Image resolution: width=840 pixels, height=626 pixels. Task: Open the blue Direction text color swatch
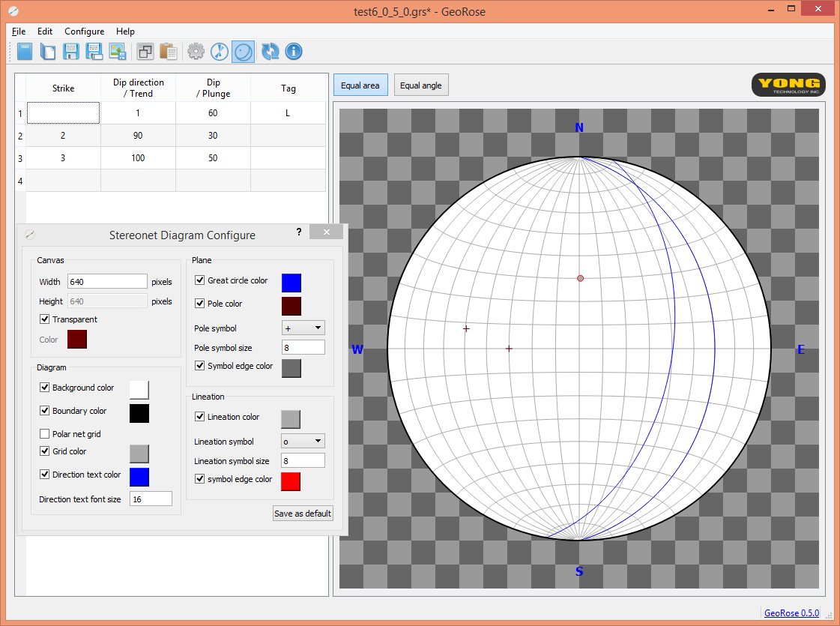point(139,477)
